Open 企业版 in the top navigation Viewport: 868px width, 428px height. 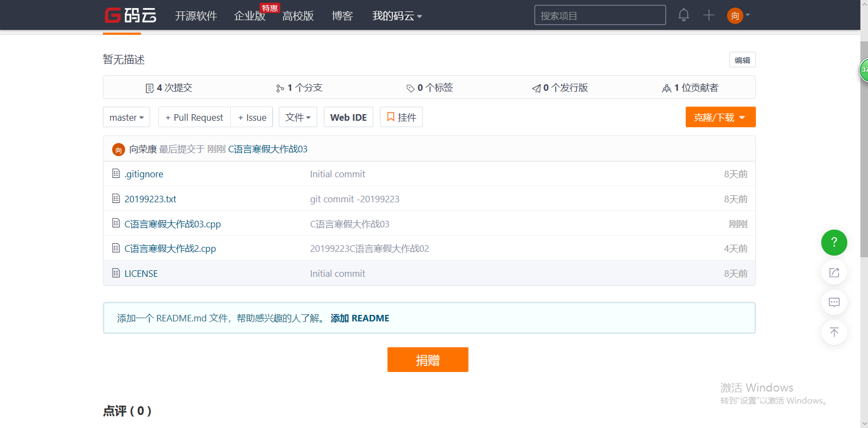click(x=250, y=16)
